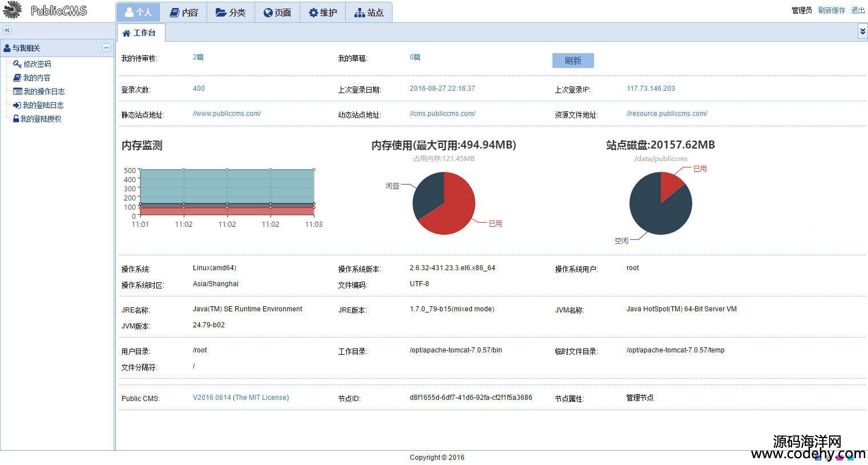Click the kernel version 2.6.32-431.23.3.el6.x86_64
868x465 pixels.
click(453, 268)
